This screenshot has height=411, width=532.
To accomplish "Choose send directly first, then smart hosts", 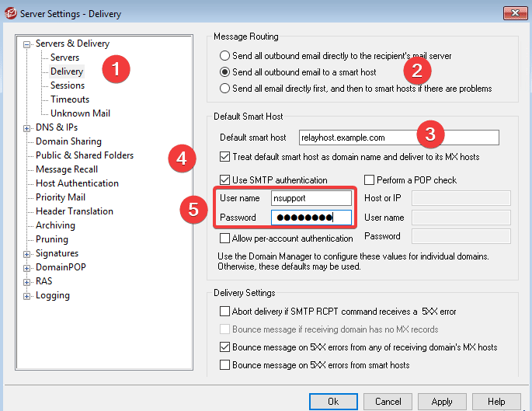I will (x=224, y=89).
